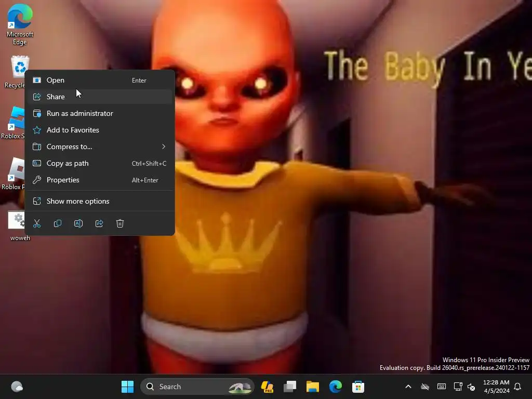Click the Cut scissors icon in context menu
The height and width of the screenshot is (399, 532).
pyautogui.click(x=37, y=223)
